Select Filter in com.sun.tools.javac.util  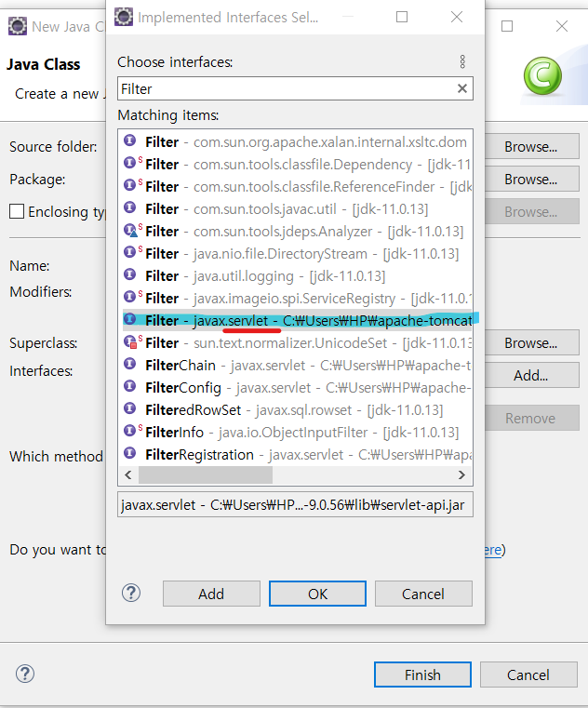coord(295,208)
